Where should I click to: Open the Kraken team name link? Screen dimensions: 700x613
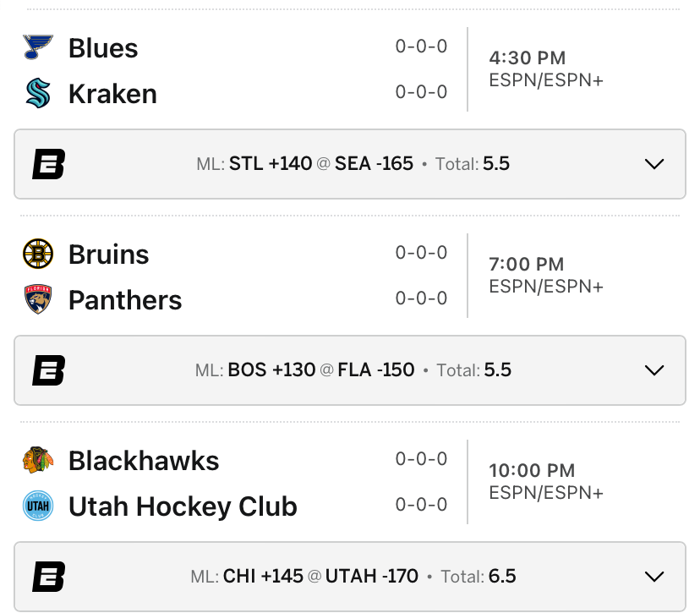[x=112, y=94]
